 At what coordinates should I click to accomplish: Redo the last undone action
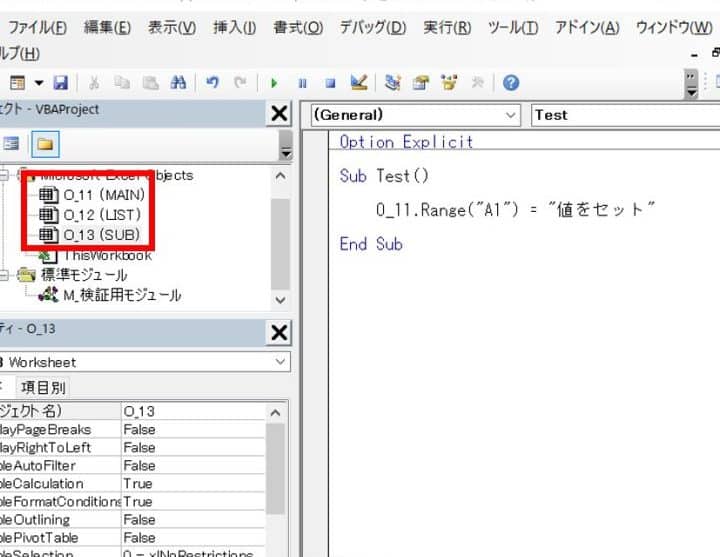[240, 83]
